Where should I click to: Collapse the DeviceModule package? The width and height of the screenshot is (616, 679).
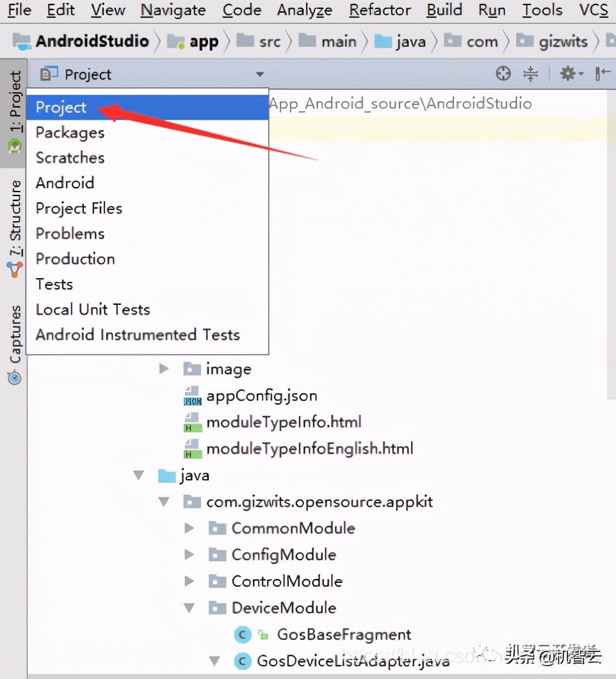(x=189, y=608)
